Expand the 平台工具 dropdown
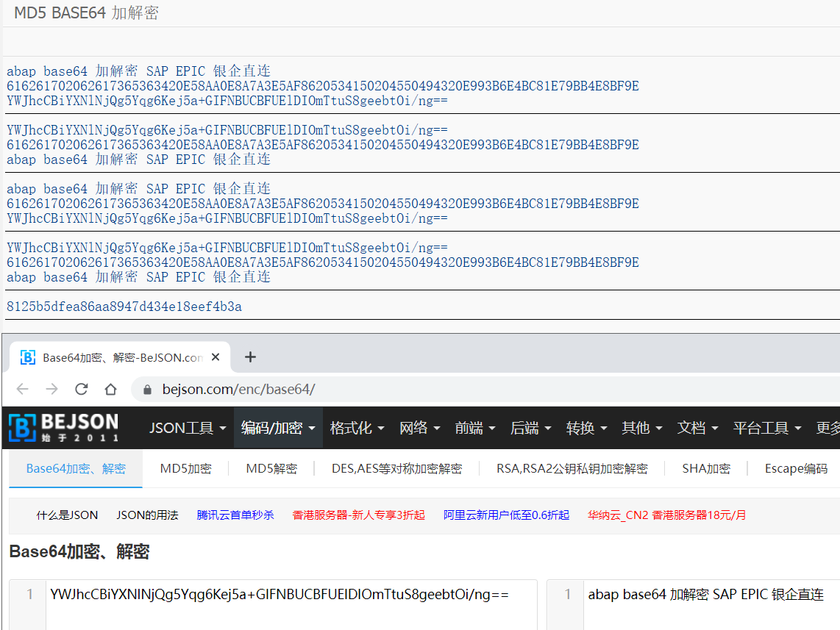 pyautogui.click(x=767, y=426)
